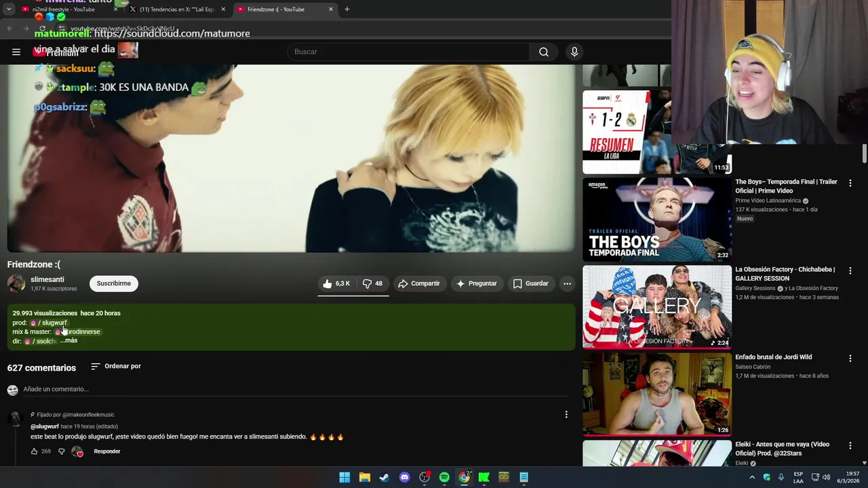Screen dimensions: 868x488
Task: Open the Notepad taskbar icon
Action: (524, 477)
